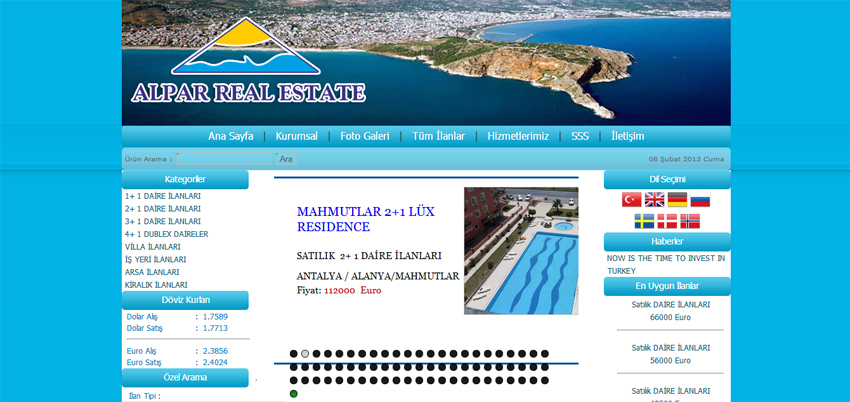Open ARSA İLANLARI category

(x=152, y=272)
